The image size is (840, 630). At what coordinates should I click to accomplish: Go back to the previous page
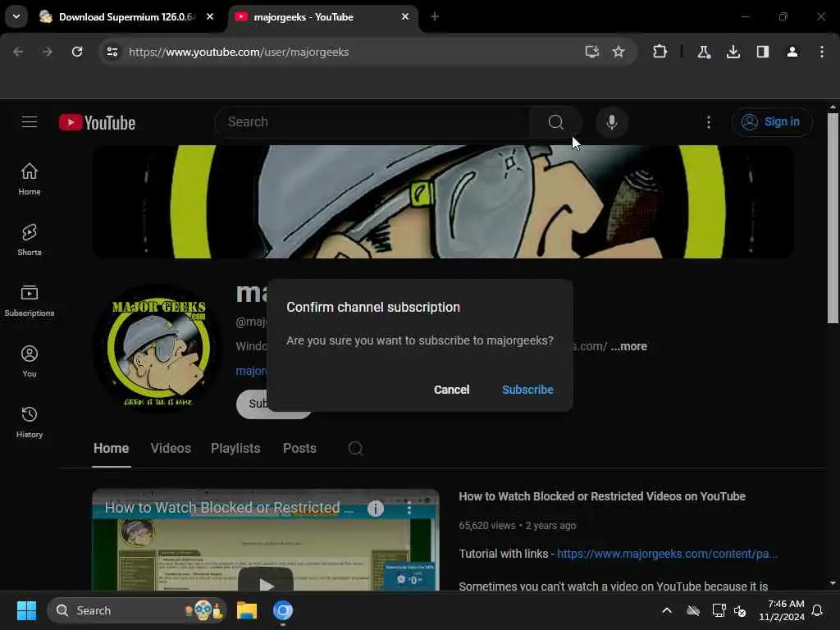pyautogui.click(x=18, y=52)
